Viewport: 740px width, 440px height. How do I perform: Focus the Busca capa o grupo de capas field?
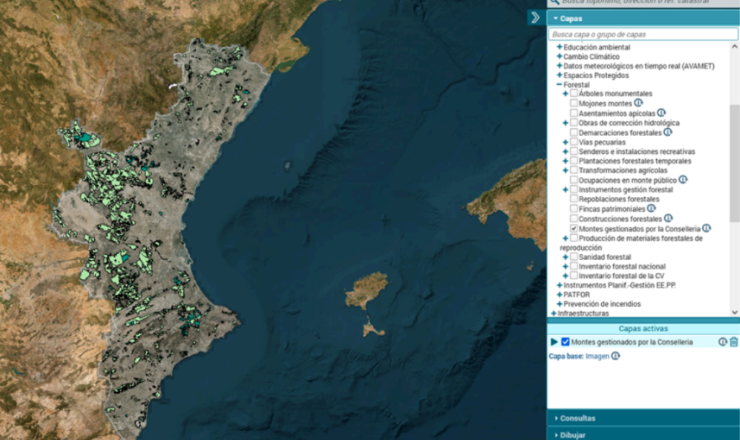(x=643, y=34)
